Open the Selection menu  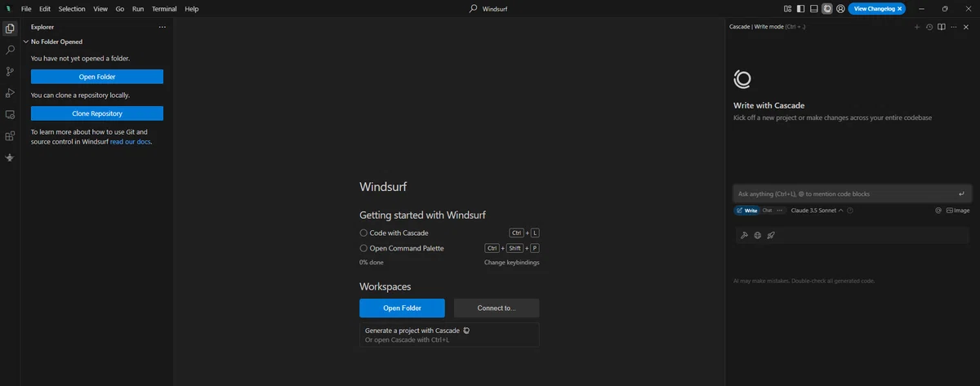pos(72,8)
